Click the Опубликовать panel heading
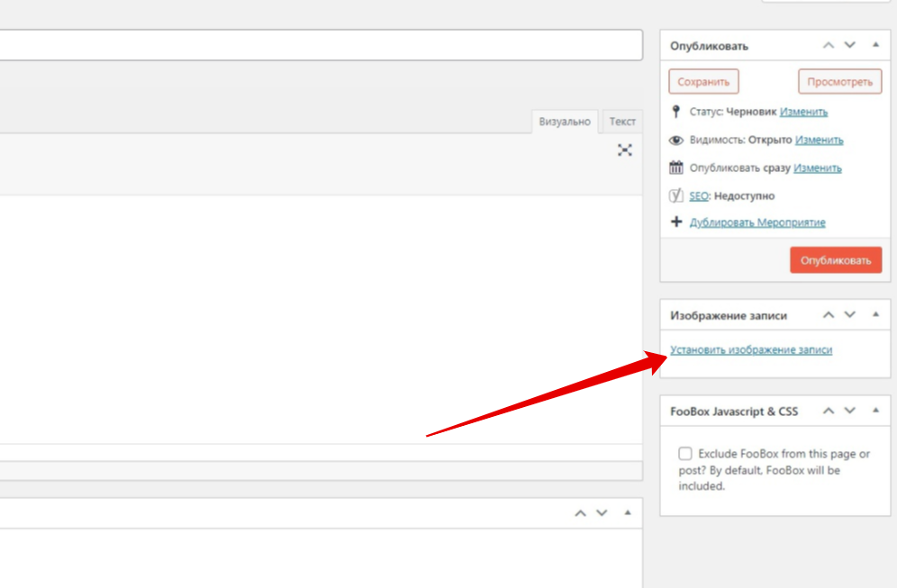 click(x=709, y=46)
